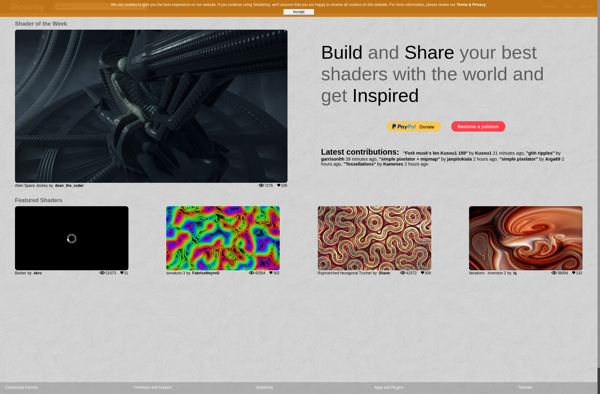Click Become a patreon button
The image size is (600, 394).
(x=478, y=127)
